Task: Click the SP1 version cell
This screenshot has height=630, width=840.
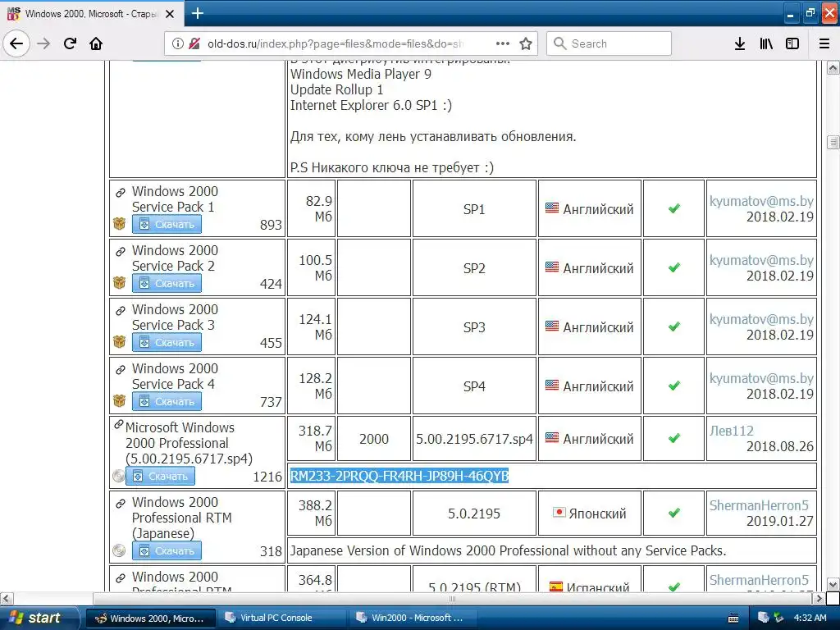Action: tap(474, 209)
